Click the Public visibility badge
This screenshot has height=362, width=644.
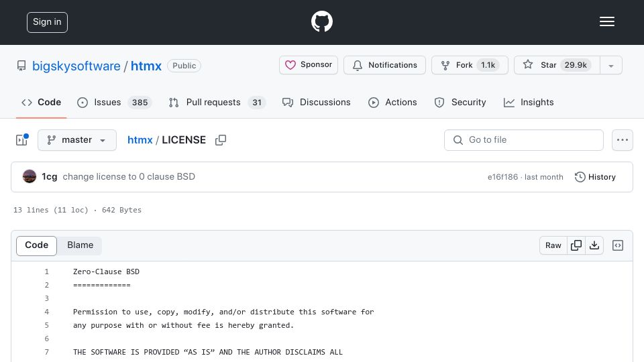coord(184,66)
